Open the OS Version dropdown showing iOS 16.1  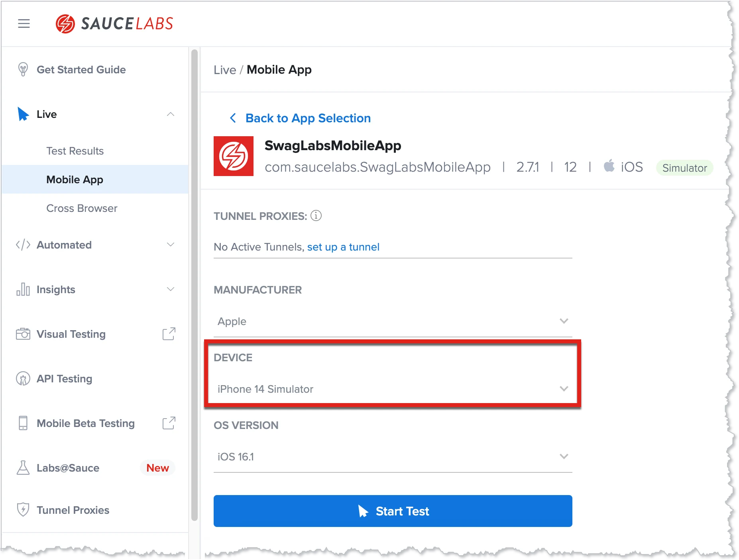pyautogui.click(x=393, y=456)
